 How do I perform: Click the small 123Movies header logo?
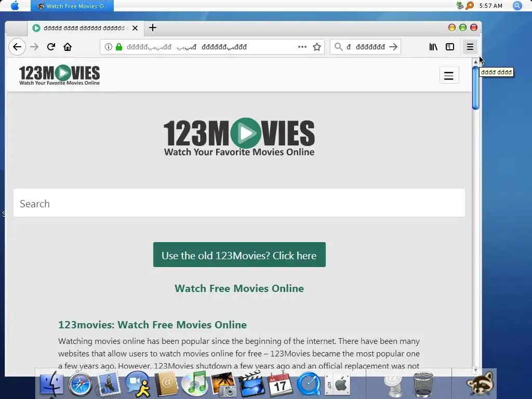59,75
